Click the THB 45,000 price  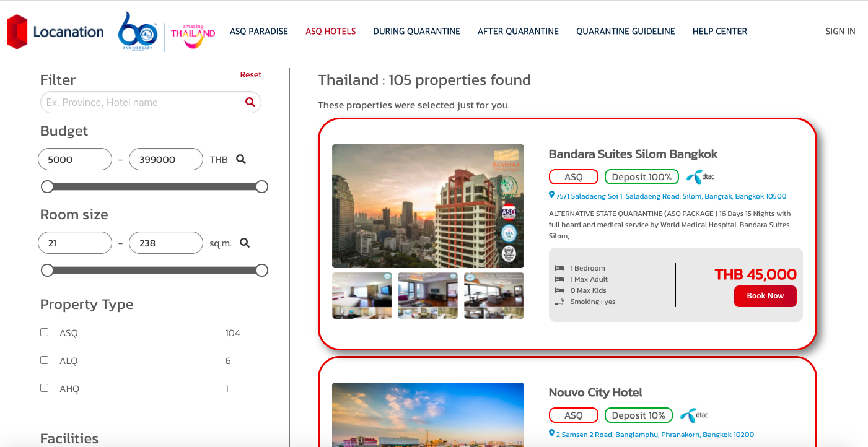755,274
